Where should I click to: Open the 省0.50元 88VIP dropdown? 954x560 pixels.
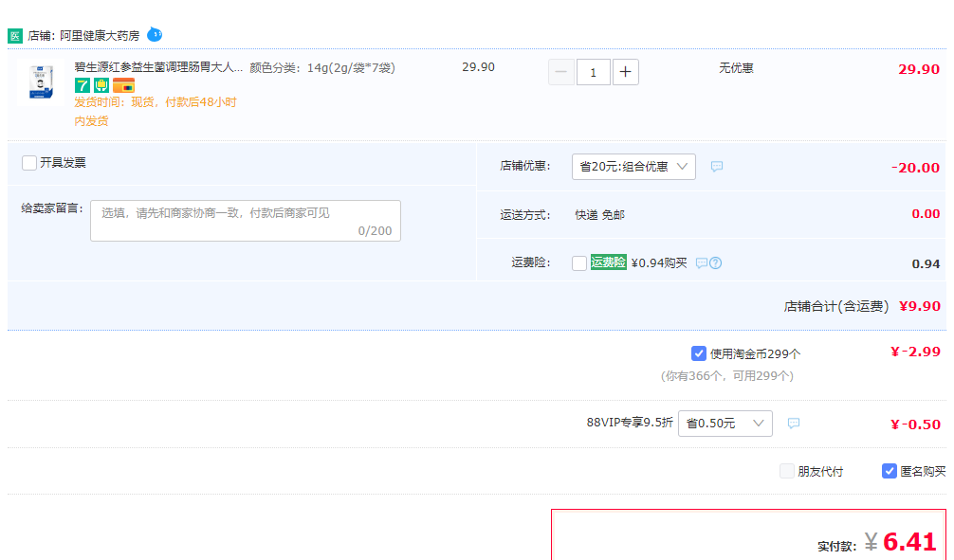(x=725, y=424)
